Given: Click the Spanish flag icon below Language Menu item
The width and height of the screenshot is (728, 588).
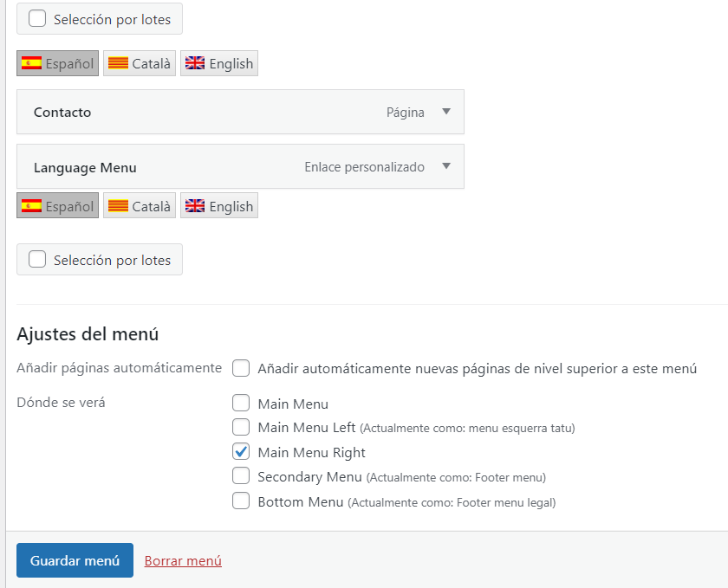Looking at the screenshot, I should point(31,205).
